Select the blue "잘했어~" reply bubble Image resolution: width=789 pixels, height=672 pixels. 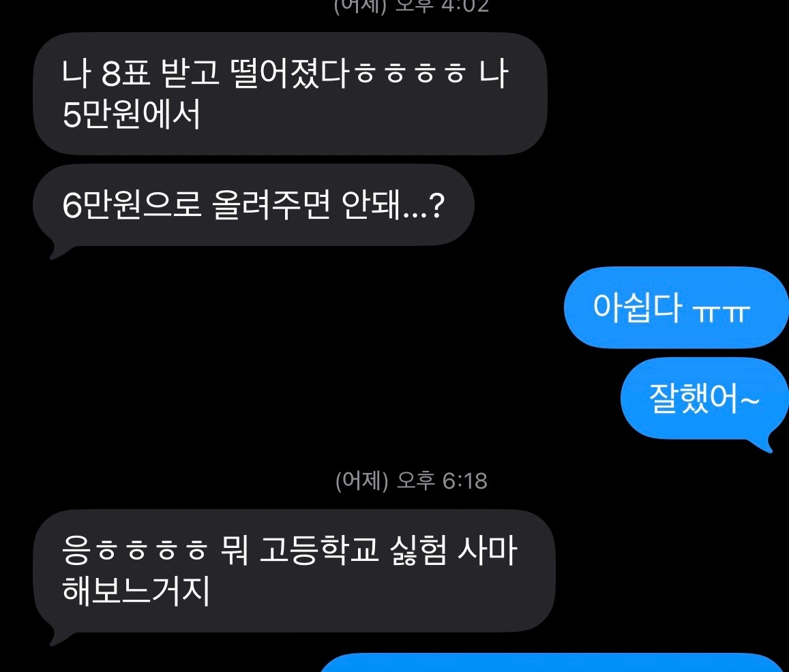tap(704, 399)
